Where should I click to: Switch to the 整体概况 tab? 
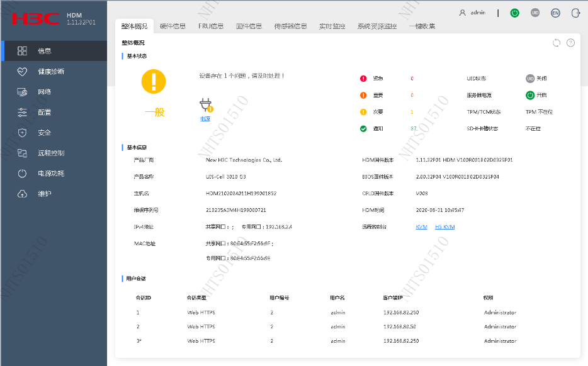pyautogui.click(x=134, y=26)
